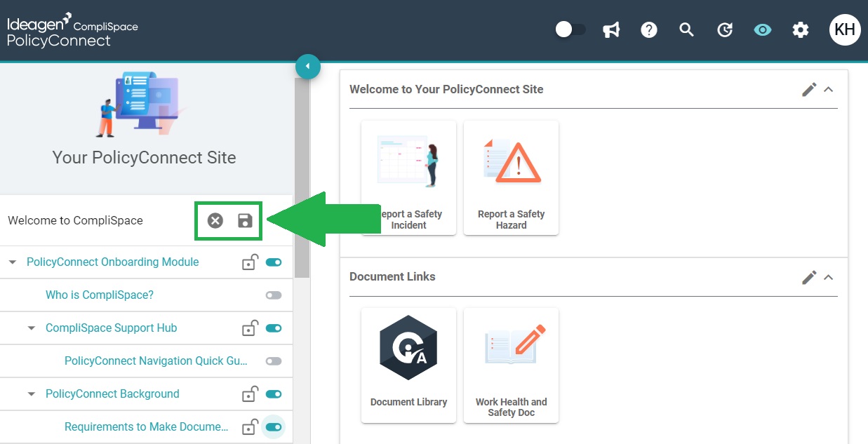Toggle the PolicyConnect Background switch

(x=274, y=394)
